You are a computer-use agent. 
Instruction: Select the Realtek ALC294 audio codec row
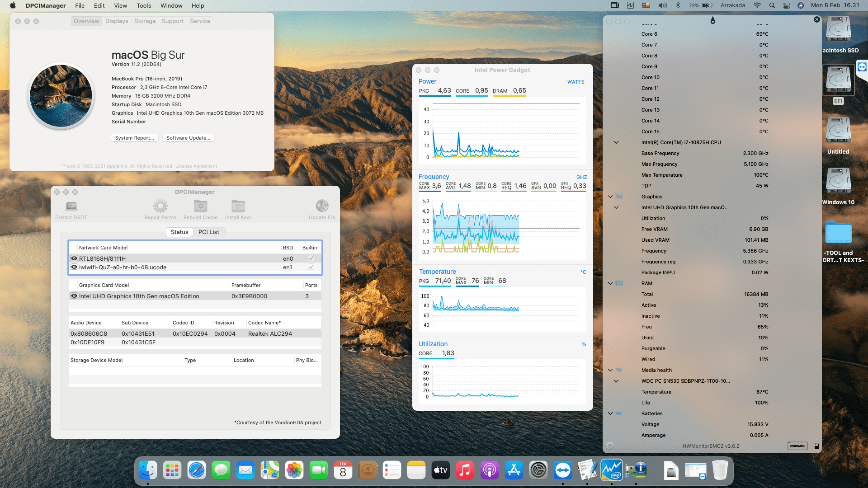(x=195, y=333)
